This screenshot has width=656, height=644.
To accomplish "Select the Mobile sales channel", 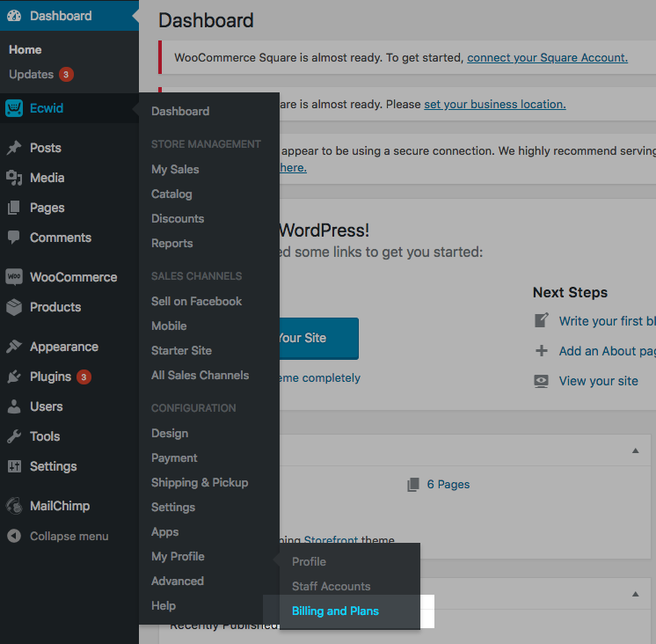I will tap(169, 326).
